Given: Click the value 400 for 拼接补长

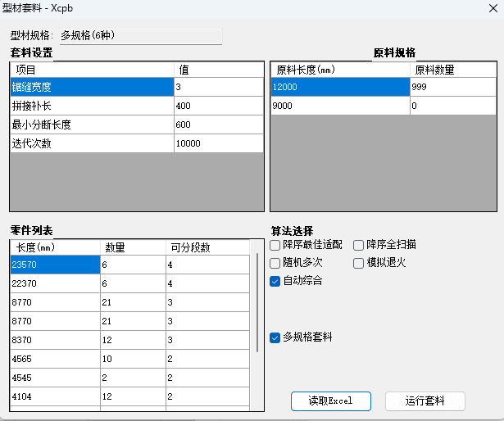Looking at the screenshot, I should click(x=219, y=106).
